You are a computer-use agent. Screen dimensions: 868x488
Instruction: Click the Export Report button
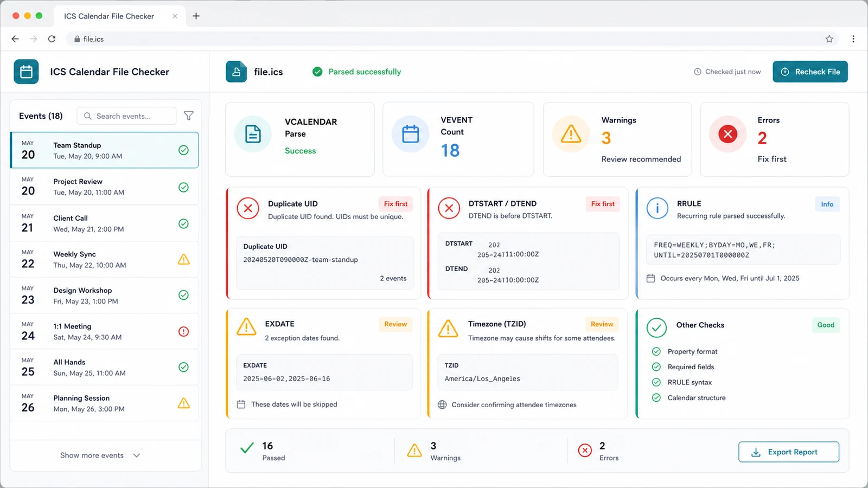(788, 452)
